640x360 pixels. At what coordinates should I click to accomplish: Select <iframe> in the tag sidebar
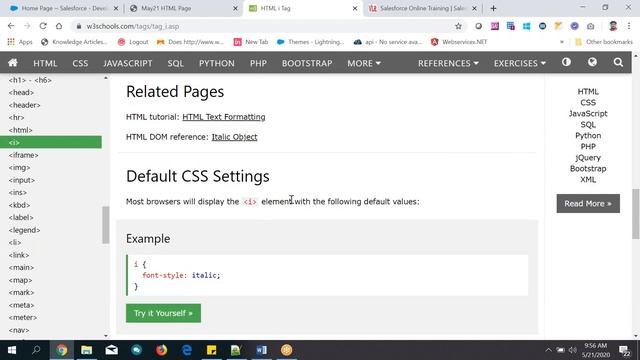pos(23,155)
